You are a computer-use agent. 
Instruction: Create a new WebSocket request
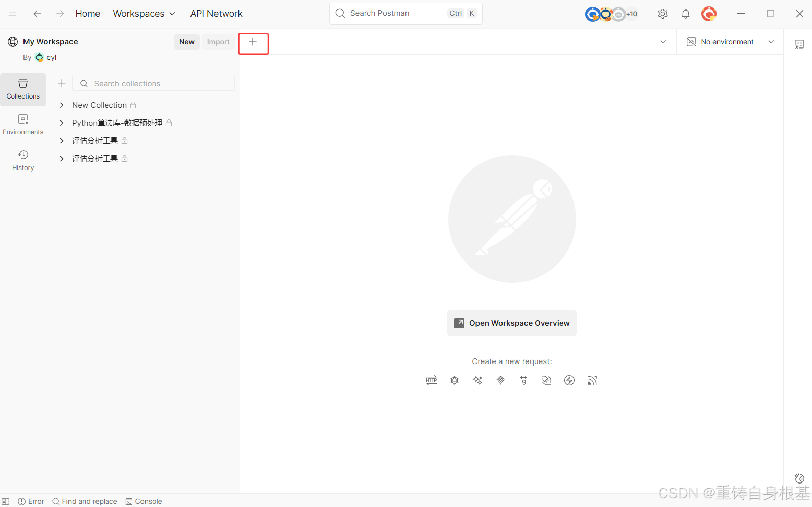(546, 380)
